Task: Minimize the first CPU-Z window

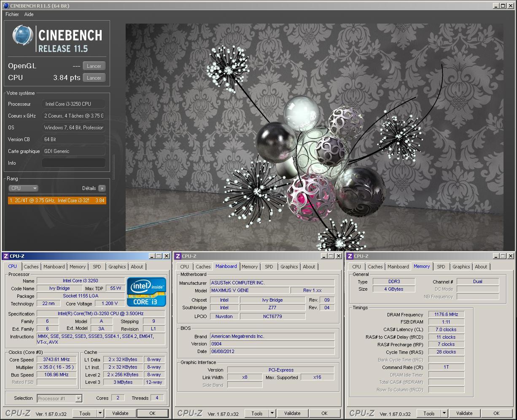Action: pos(152,256)
